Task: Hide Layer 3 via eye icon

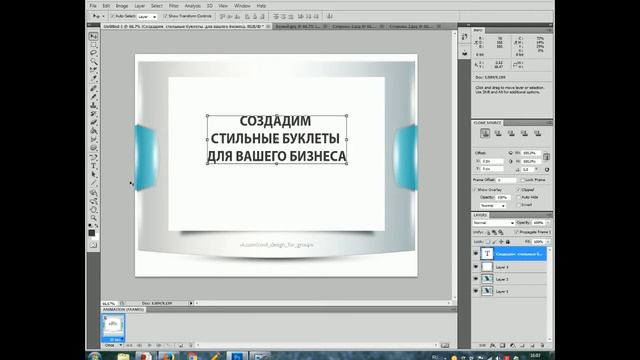Action: tap(476, 267)
